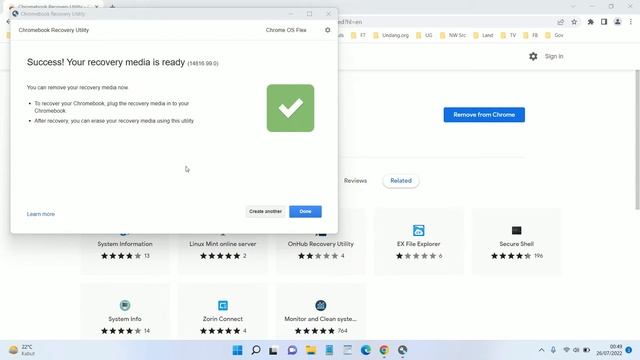
Task: Open Chrome three-dot menu
Action: tap(631, 22)
